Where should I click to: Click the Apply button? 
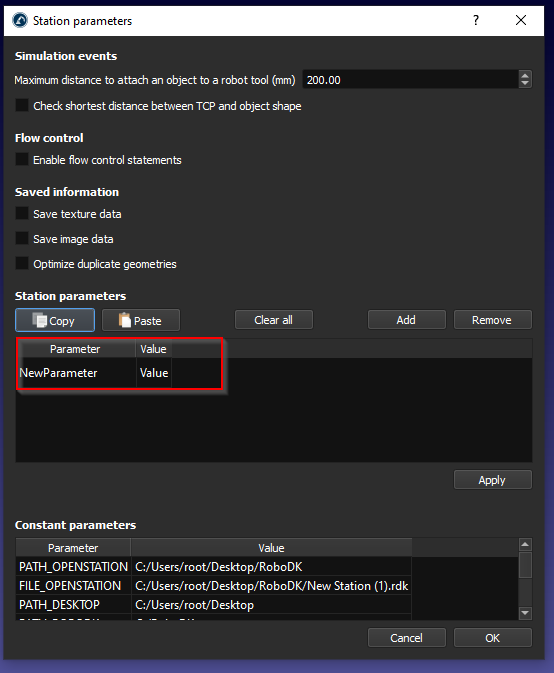click(493, 480)
